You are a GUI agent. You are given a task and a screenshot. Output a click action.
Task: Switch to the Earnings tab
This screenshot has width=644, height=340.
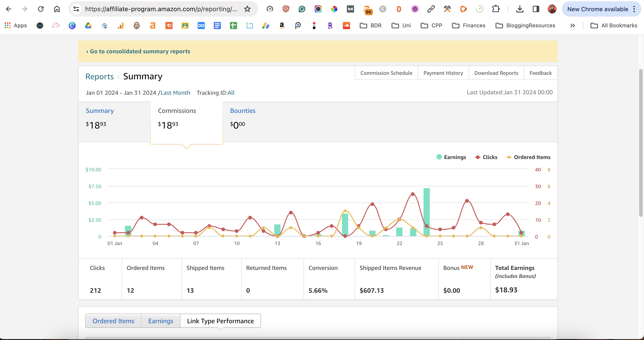click(x=160, y=321)
